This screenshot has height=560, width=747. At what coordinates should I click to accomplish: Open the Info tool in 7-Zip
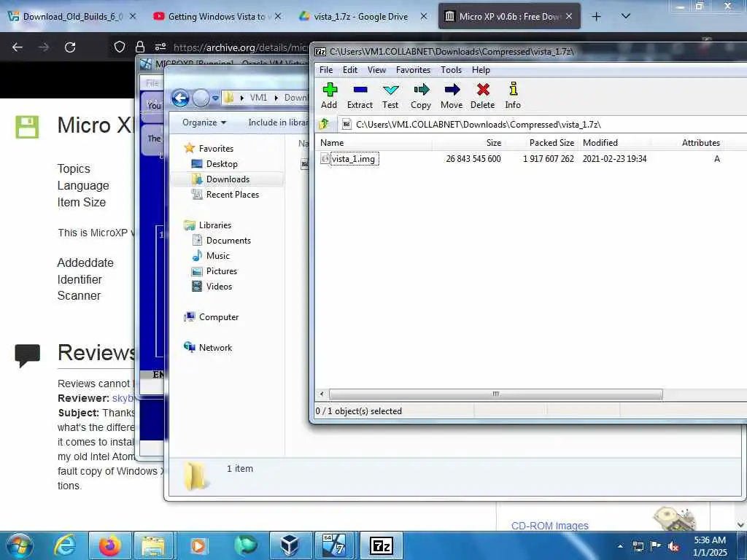tap(513, 96)
